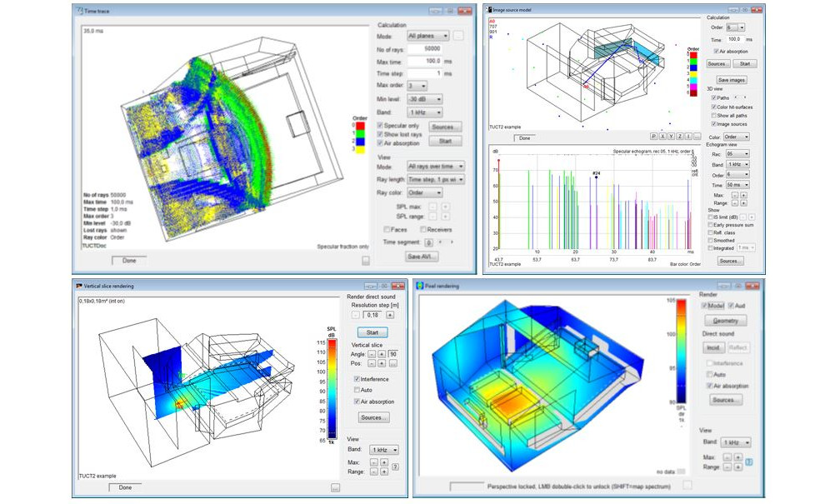Increase Pos with the plus button

pos(382,363)
